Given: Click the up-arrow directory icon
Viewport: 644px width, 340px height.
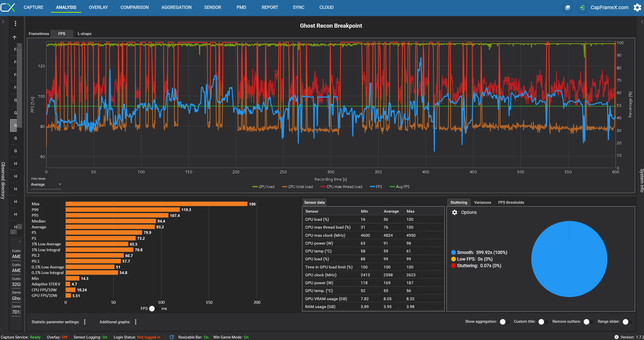Looking at the screenshot, I should [x=14, y=38].
